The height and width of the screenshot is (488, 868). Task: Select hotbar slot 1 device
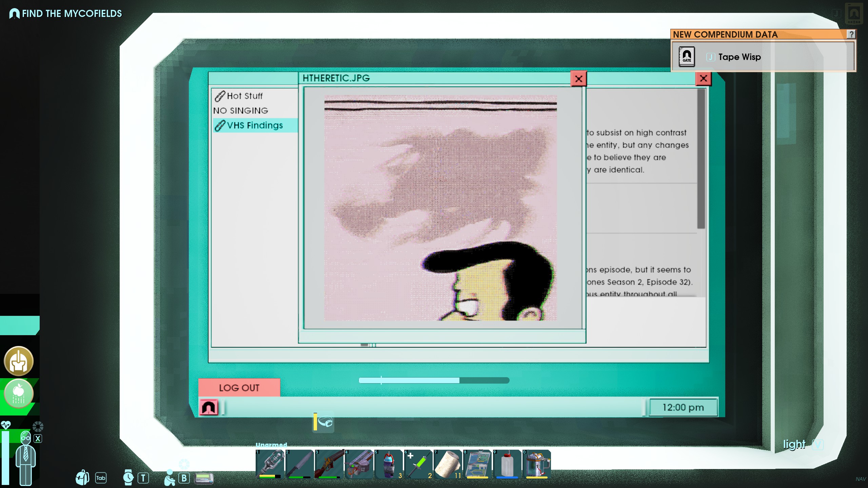pyautogui.click(x=270, y=464)
